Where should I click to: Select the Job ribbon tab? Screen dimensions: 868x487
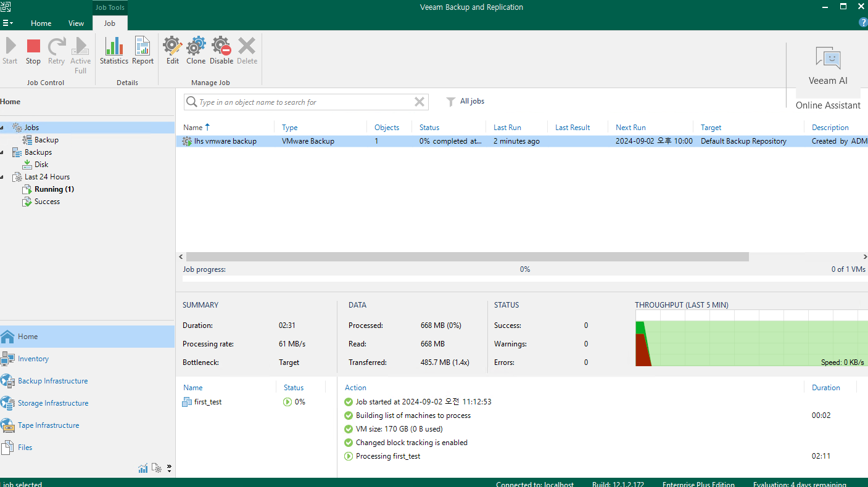pyautogui.click(x=109, y=23)
